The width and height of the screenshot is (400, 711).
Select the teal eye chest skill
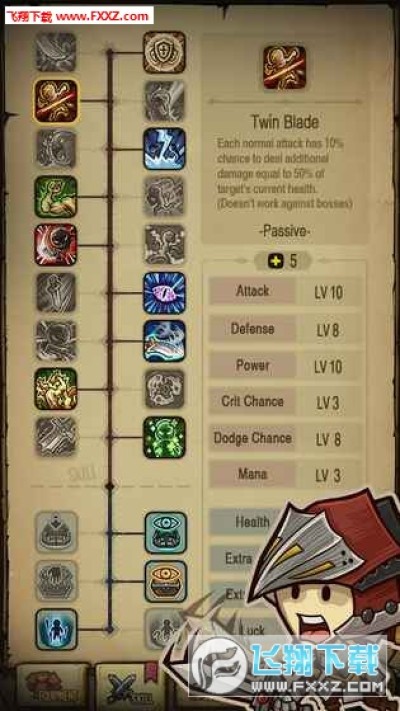(x=166, y=533)
